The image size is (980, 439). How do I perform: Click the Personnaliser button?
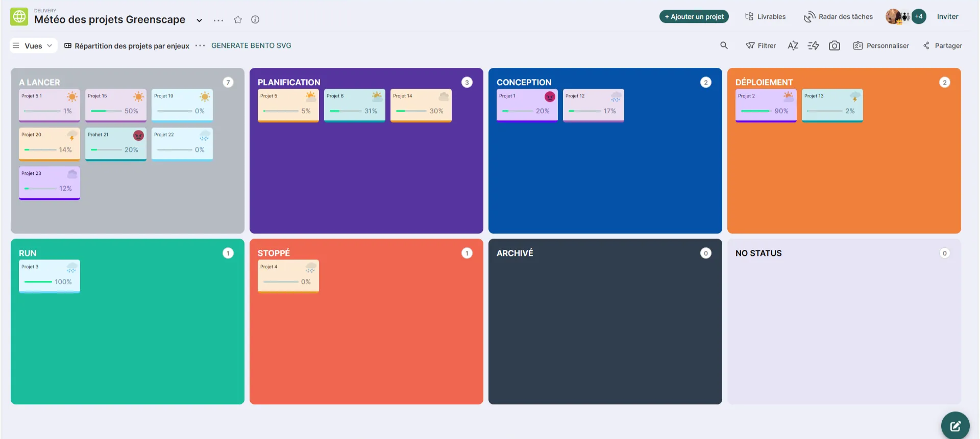click(x=881, y=46)
